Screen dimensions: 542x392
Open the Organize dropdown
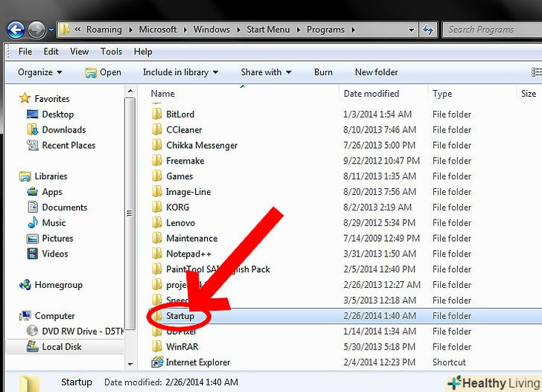coord(40,72)
